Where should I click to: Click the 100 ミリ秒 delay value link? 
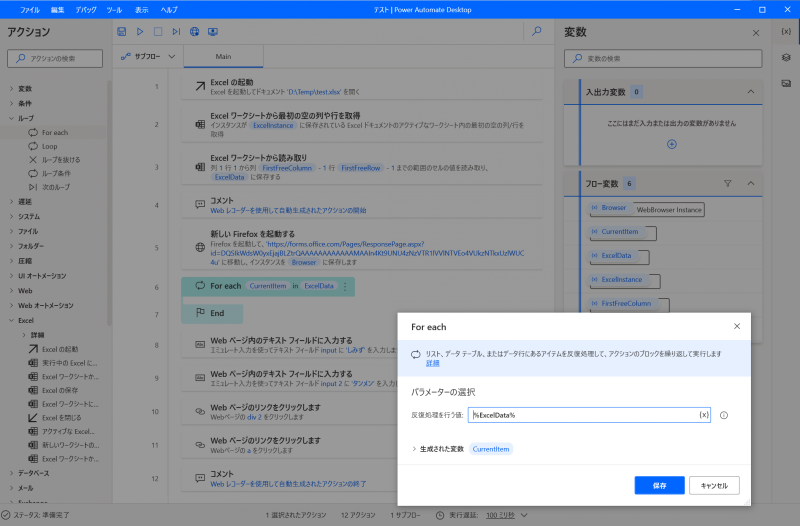coord(500,515)
